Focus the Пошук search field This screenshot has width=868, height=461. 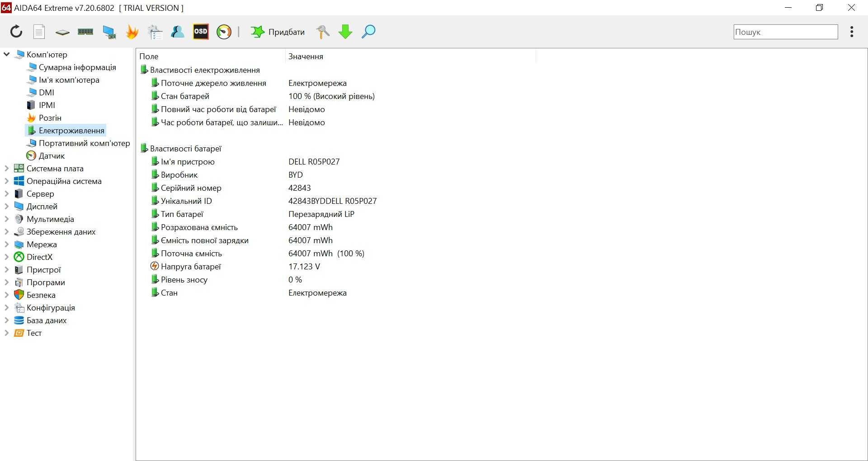pyautogui.click(x=785, y=32)
